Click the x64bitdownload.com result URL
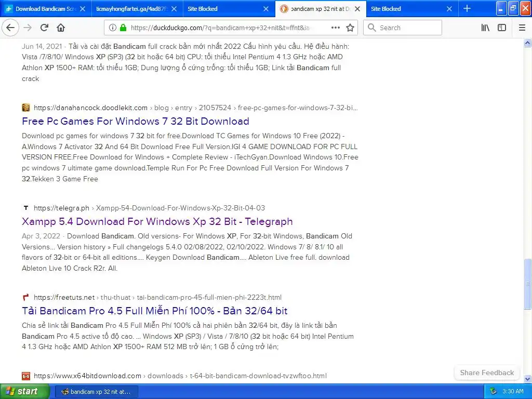This screenshot has height=399, width=532. tap(87, 376)
